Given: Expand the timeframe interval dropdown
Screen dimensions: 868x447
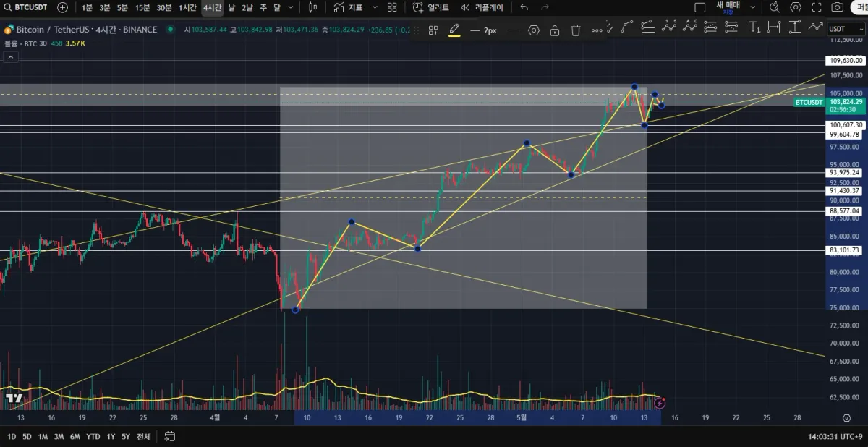Looking at the screenshot, I should 290,7.
